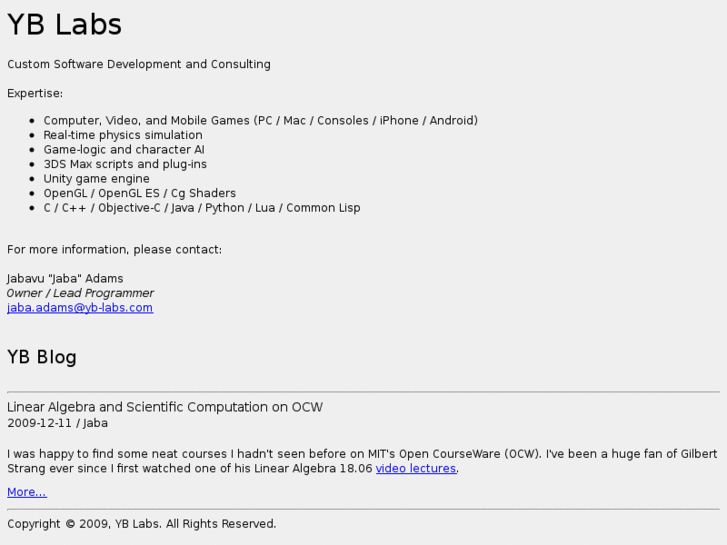Follow the More... link
The image size is (727, 545).
pos(27,492)
